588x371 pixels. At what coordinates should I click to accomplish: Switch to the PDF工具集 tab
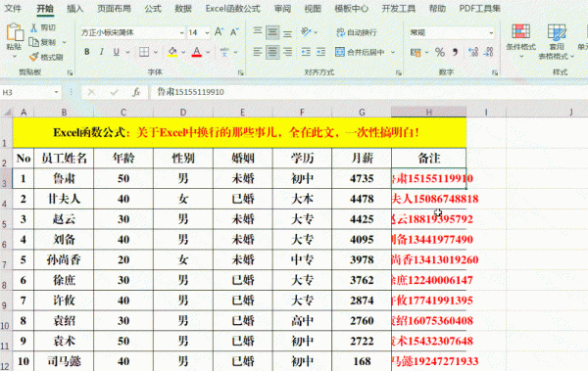click(480, 8)
